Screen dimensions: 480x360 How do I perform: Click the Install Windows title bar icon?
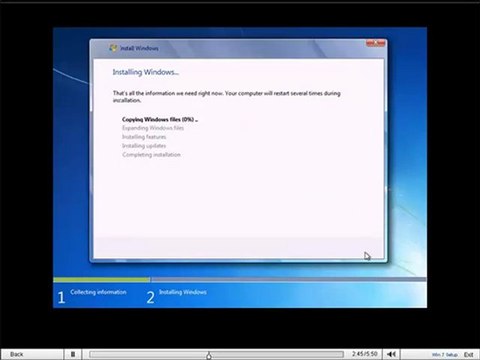click(x=113, y=48)
